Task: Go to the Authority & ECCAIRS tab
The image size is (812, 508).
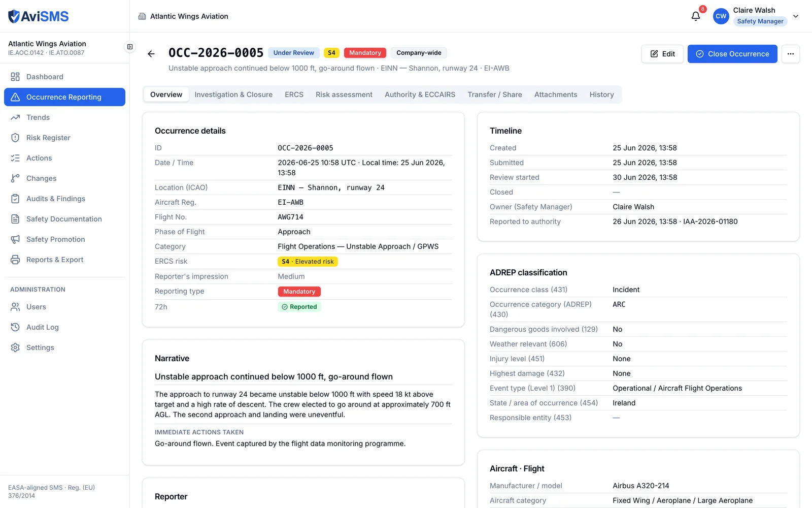Action: 420,94
